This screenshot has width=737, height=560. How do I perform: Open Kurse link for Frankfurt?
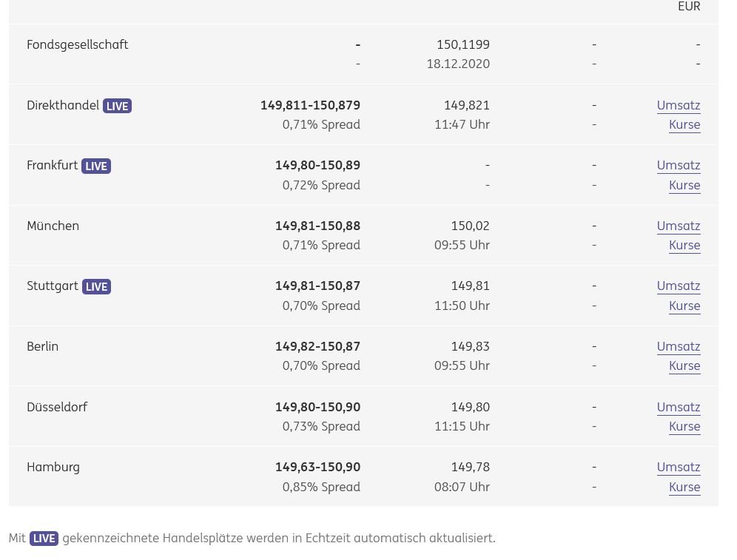[x=684, y=185]
